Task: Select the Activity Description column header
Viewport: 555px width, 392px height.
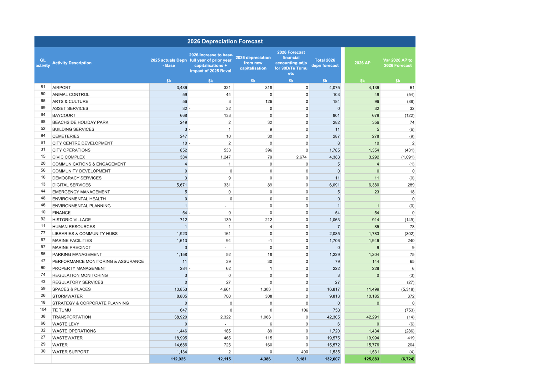Action: coord(72,63)
